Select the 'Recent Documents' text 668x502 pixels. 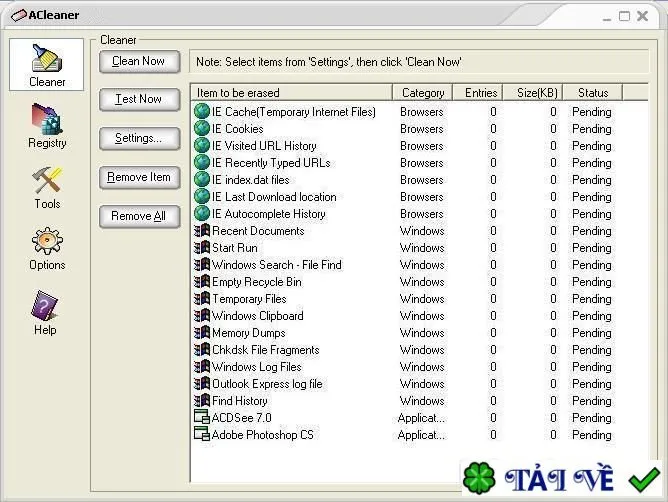pos(258,231)
